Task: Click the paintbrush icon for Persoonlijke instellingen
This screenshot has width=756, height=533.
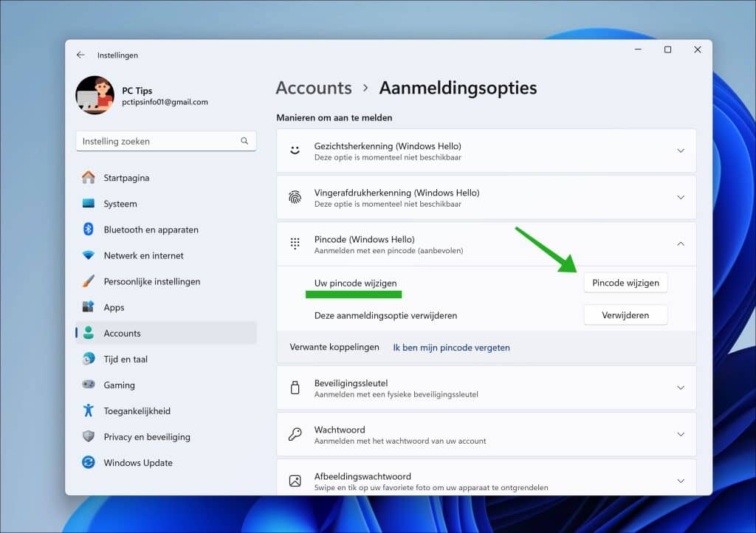Action: pyautogui.click(x=89, y=281)
